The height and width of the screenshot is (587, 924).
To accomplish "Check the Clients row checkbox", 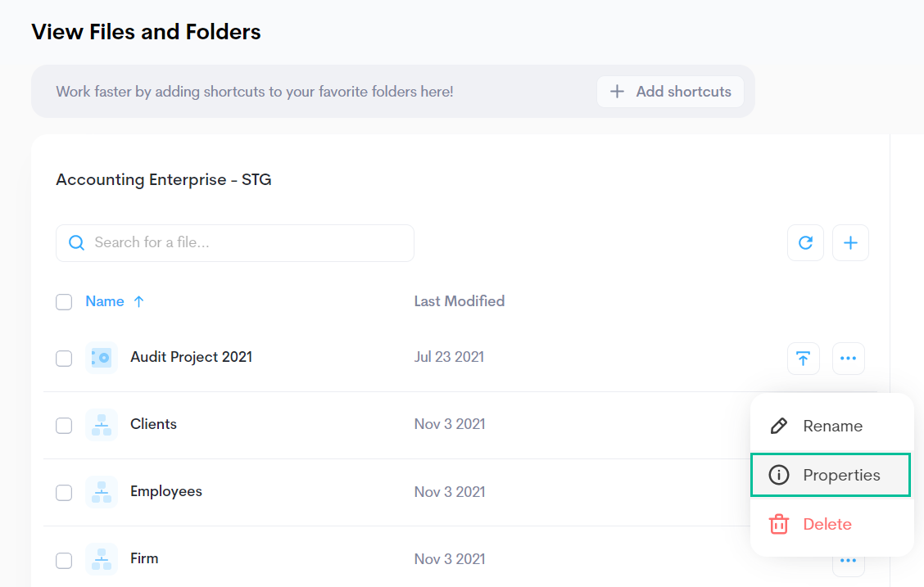I will (x=64, y=426).
